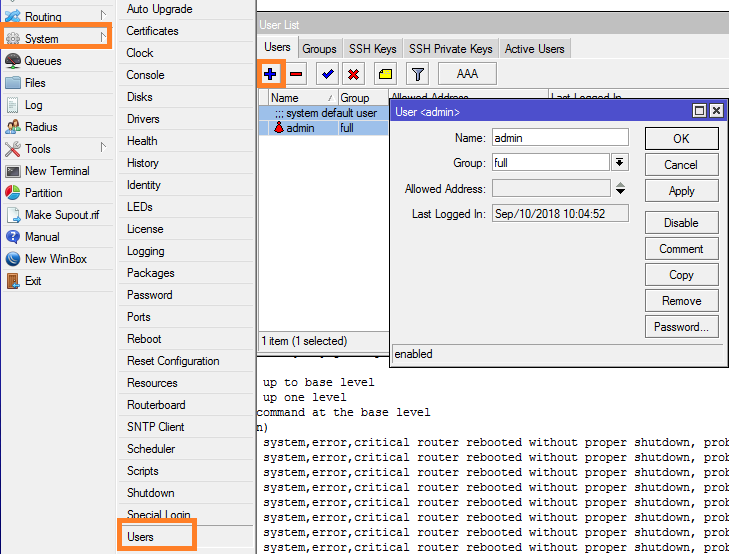
Task: Open Reset Configuration menu entry
Action: (x=186, y=361)
